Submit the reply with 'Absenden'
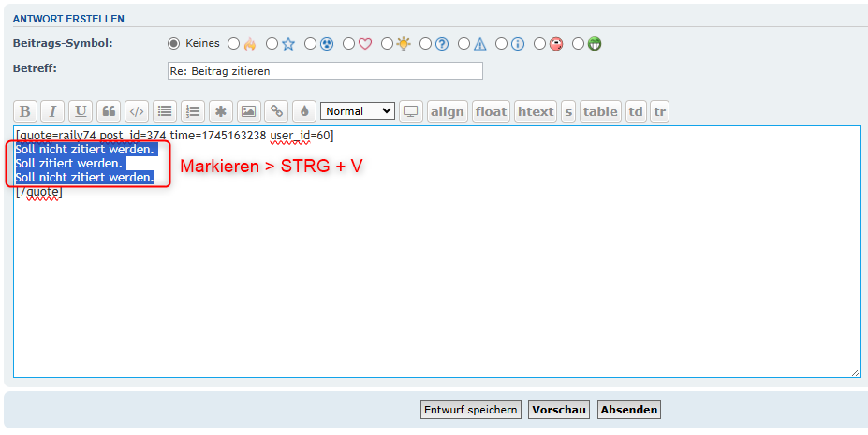868x435 pixels. tap(629, 410)
